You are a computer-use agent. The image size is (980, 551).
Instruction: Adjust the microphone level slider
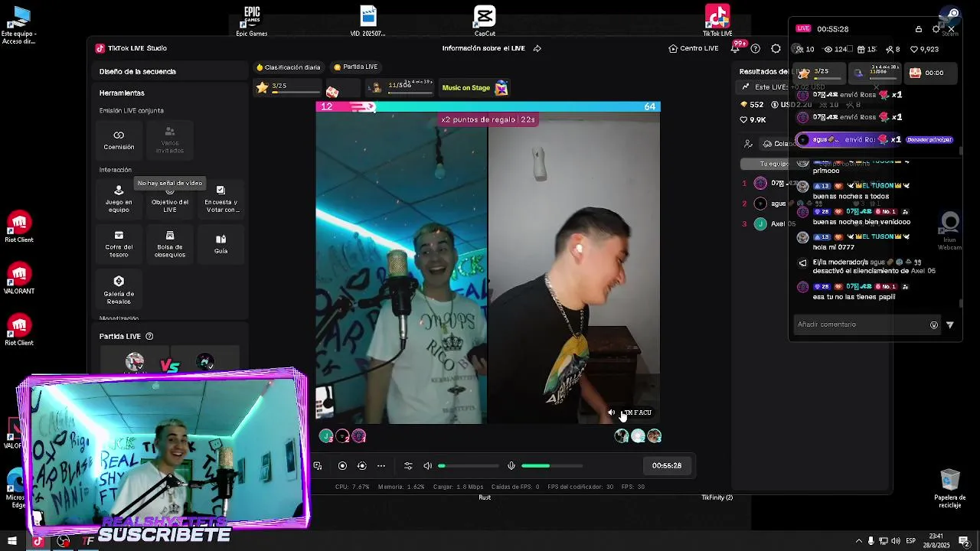[551, 465]
